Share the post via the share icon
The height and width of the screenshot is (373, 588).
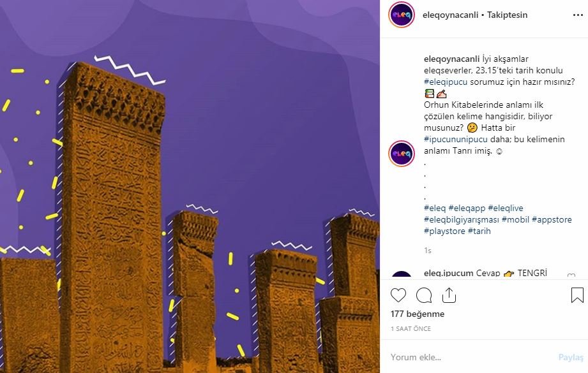(449, 295)
